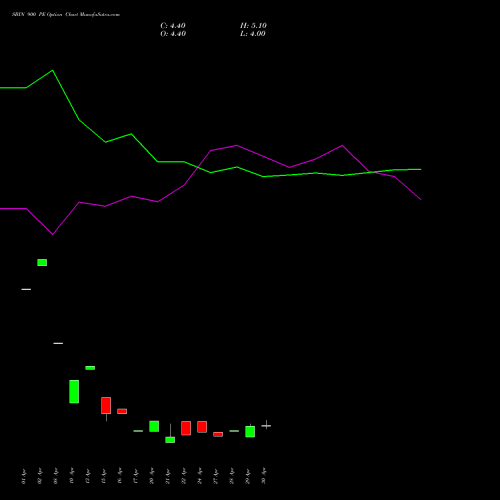Click the low price label L: 4.00
Image resolution: width=500 pixels, height=500 pixels.
point(253,34)
